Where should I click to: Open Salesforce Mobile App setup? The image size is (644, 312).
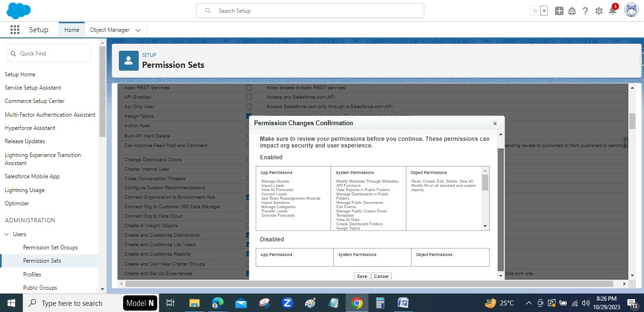point(32,176)
